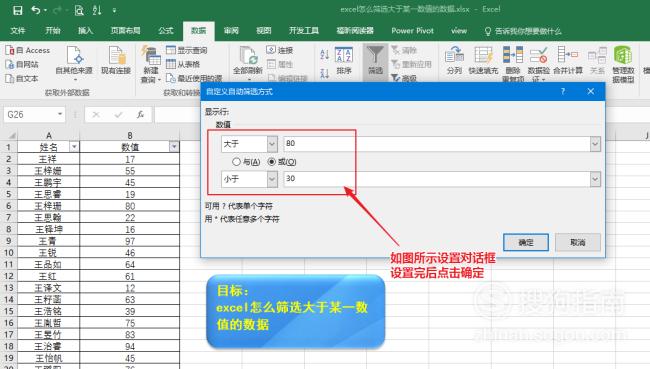Open the 小于 operator dropdown

(272, 179)
